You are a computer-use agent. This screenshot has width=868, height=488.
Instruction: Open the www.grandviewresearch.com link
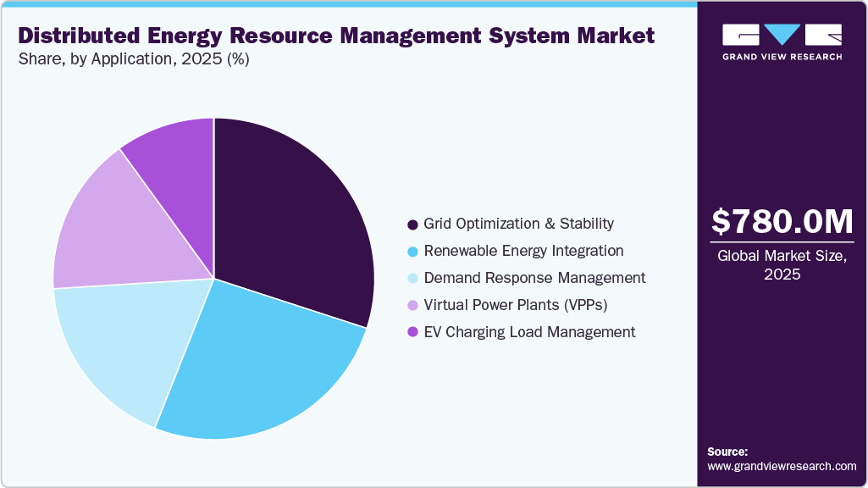(780, 465)
